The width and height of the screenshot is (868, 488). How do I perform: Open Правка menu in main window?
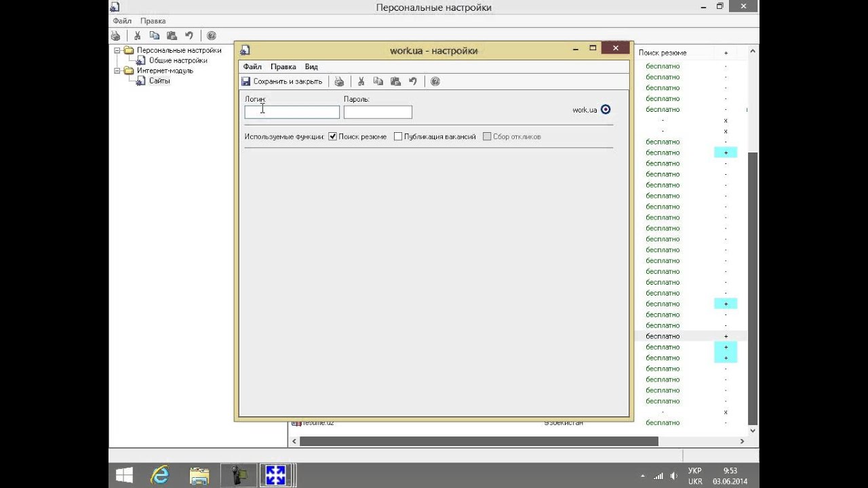[x=153, y=21]
